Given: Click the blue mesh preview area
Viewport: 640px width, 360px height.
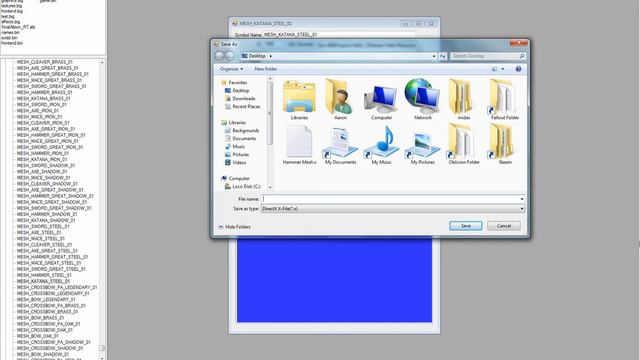Looking at the screenshot, I should 334,280.
